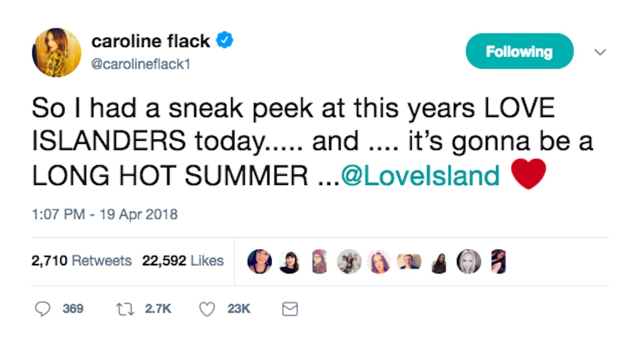Open the tweet timestamp 19 Apr 2018
This screenshot has width=644, height=348.
[105, 214]
